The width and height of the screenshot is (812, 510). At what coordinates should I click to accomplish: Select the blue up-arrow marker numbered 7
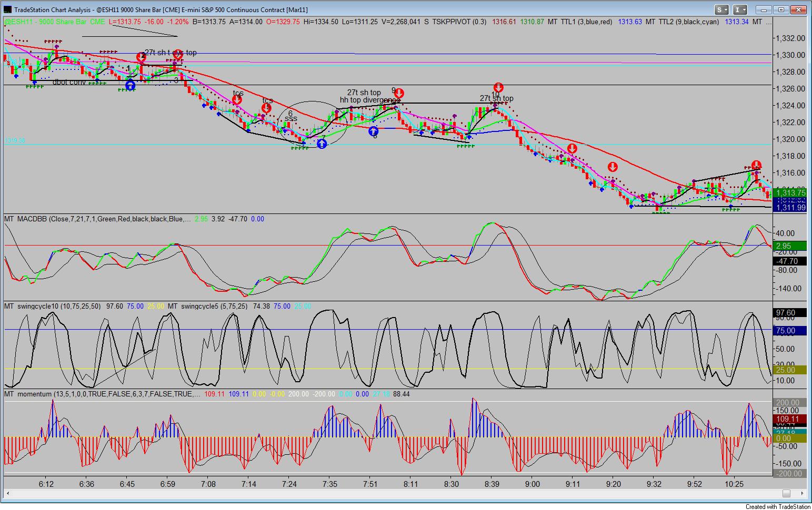point(322,143)
